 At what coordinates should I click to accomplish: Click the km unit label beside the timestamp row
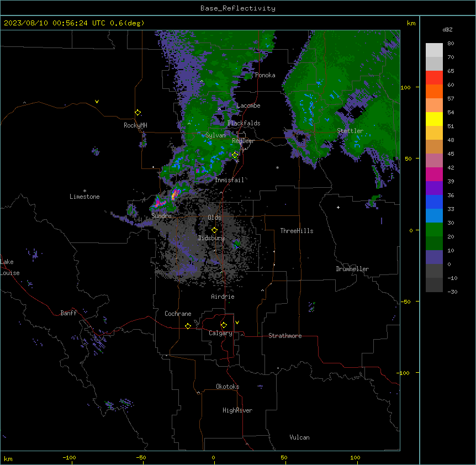[x=411, y=23]
